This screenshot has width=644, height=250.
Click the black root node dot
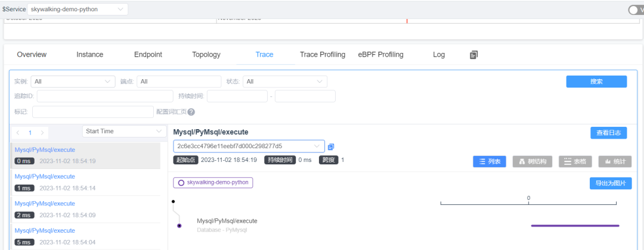[x=174, y=201]
